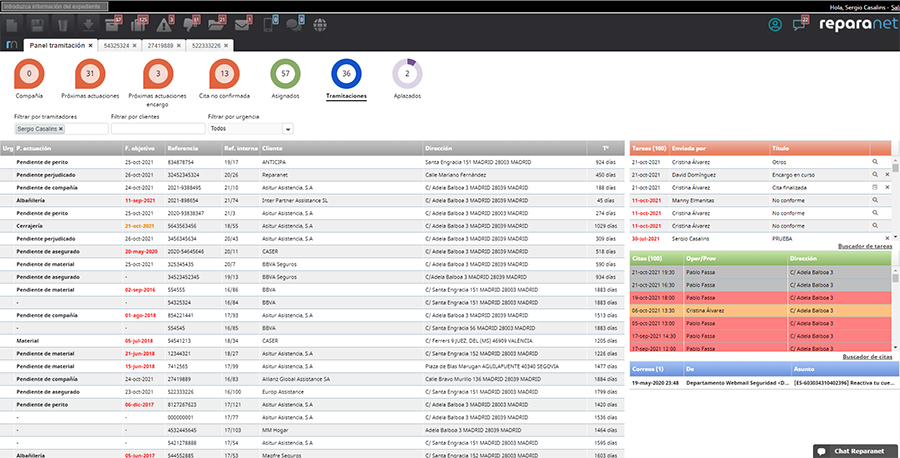Click the mobile phone icon in toolbar
This screenshot has height=458, width=900.
[268, 24]
